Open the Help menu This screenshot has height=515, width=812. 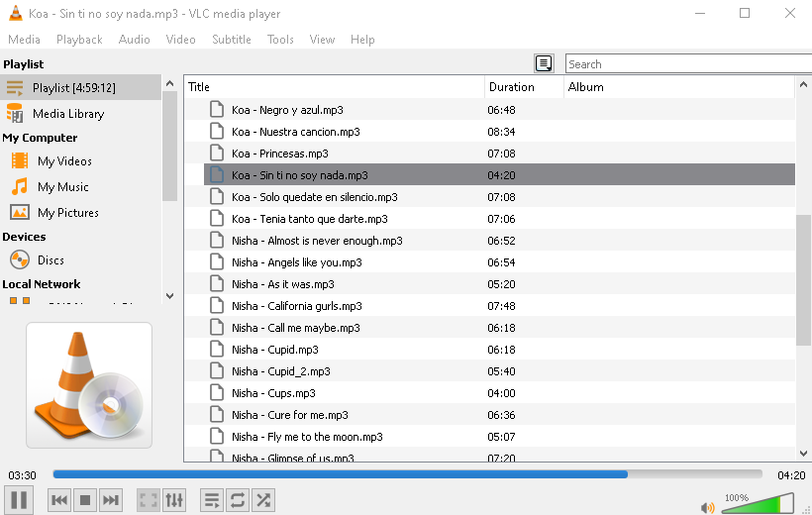click(x=362, y=40)
